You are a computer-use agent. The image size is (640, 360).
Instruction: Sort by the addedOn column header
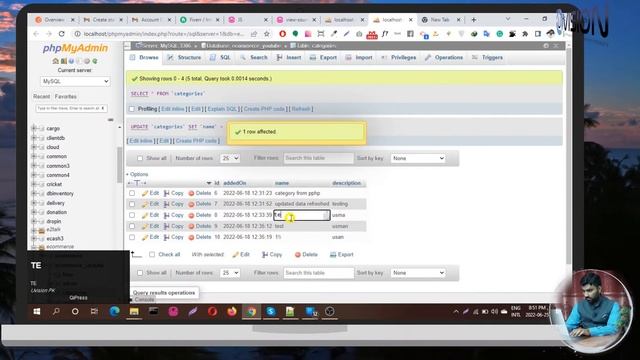(x=235, y=183)
